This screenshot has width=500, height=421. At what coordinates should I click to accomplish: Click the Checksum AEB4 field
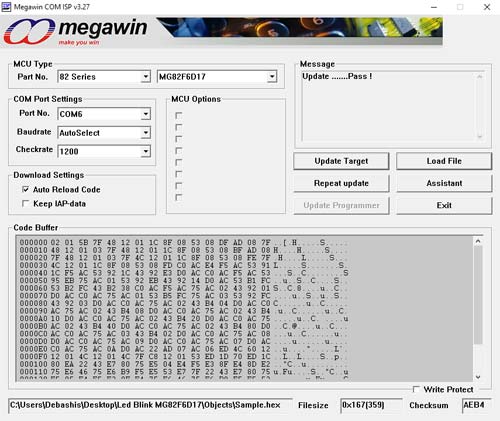tap(477, 405)
